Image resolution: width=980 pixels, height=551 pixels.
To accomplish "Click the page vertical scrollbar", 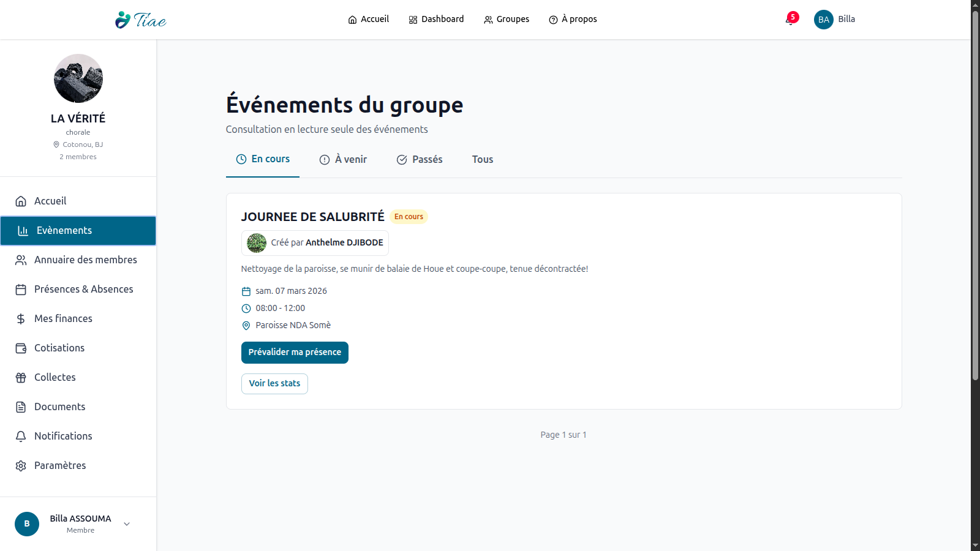I will (975, 196).
